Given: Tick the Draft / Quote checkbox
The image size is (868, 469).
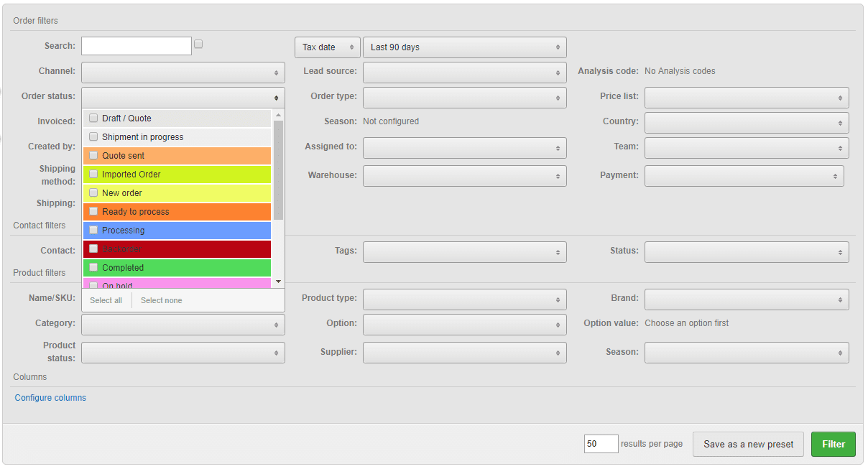Looking at the screenshot, I should pos(93,119).
